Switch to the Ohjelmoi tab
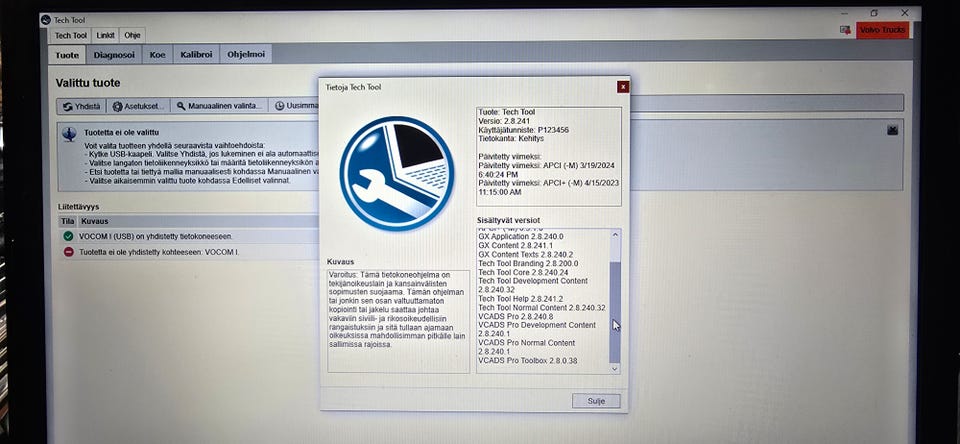 pos(246,55)
